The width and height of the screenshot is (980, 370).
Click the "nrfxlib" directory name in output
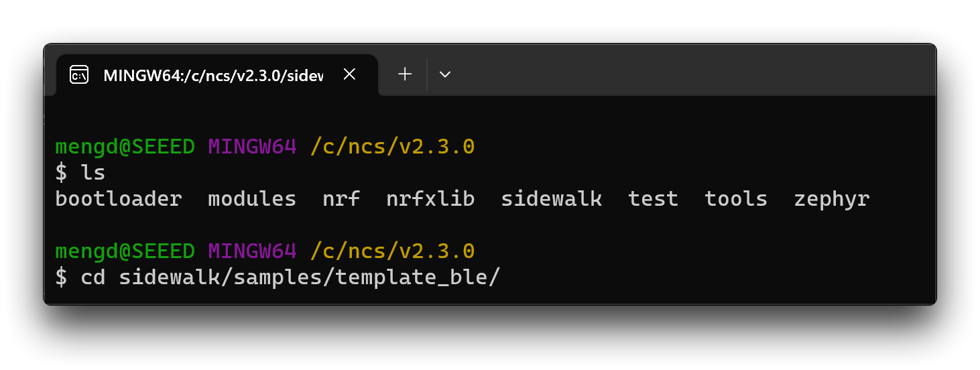(x=430, y=199)
